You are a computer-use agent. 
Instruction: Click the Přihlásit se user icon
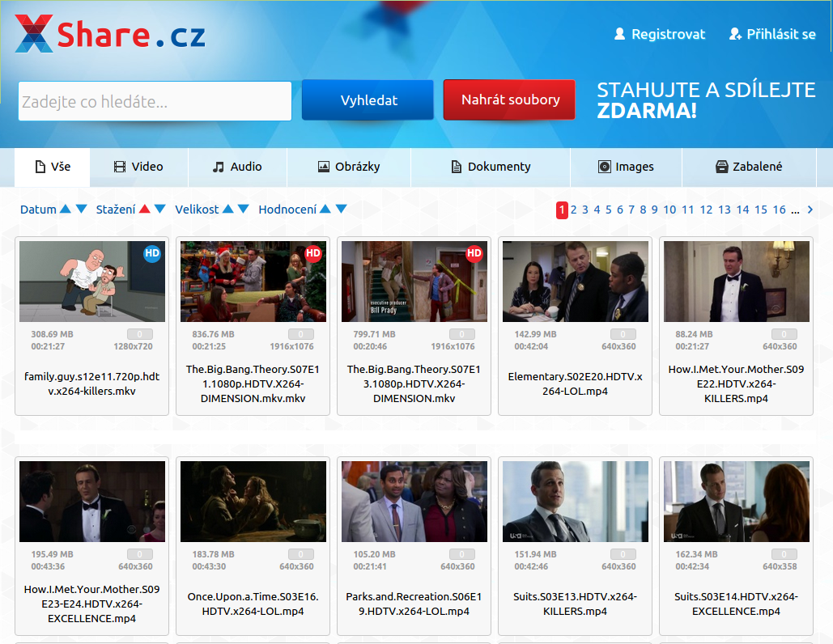pyautogui.click(x=735, y=34)
